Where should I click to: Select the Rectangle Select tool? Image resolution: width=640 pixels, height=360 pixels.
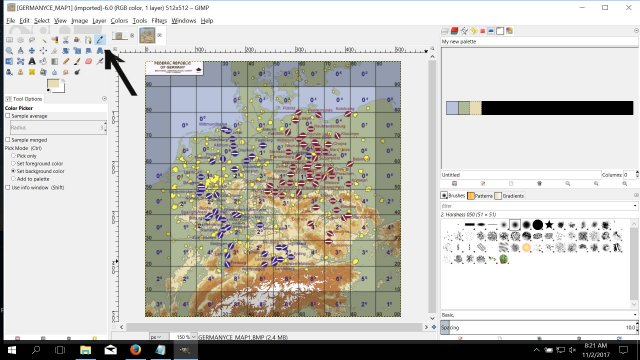pyautogui.click(x=9, y=40)
